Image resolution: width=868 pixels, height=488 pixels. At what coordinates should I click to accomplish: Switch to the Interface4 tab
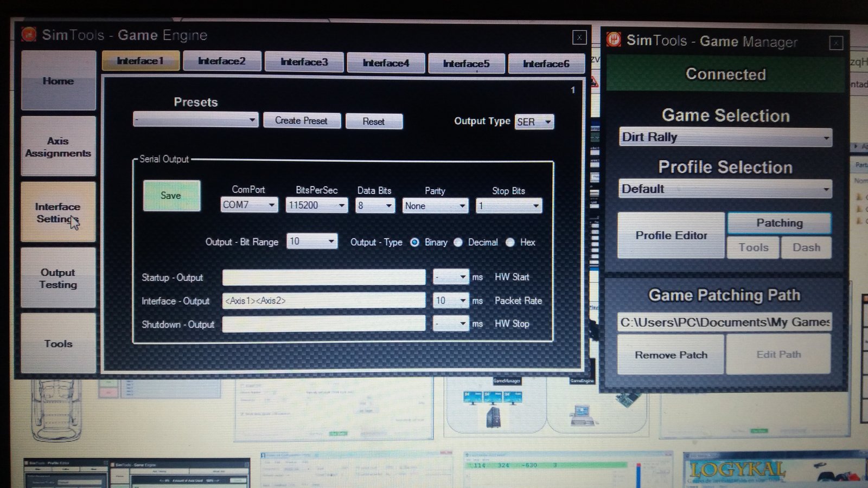coord(386,63)
